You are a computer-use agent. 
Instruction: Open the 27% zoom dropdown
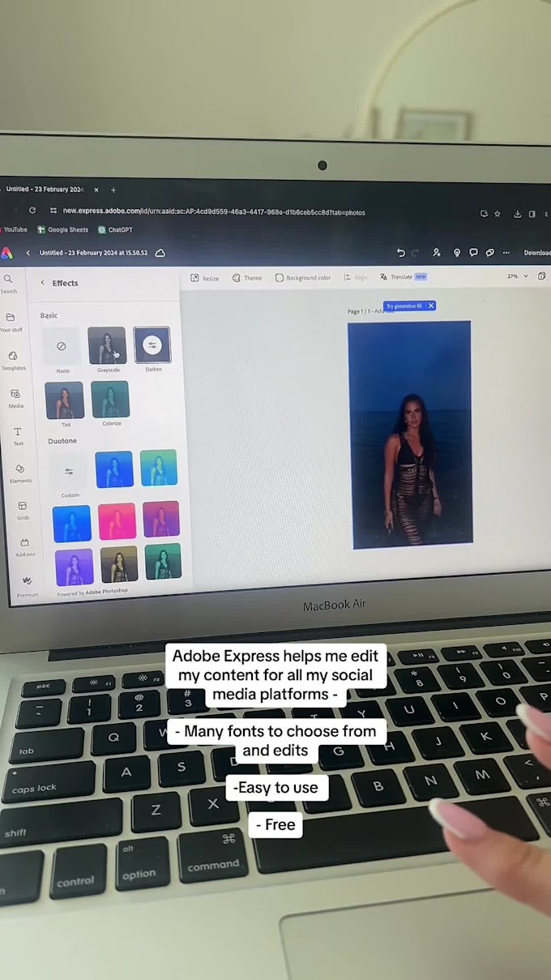(517, 276)
